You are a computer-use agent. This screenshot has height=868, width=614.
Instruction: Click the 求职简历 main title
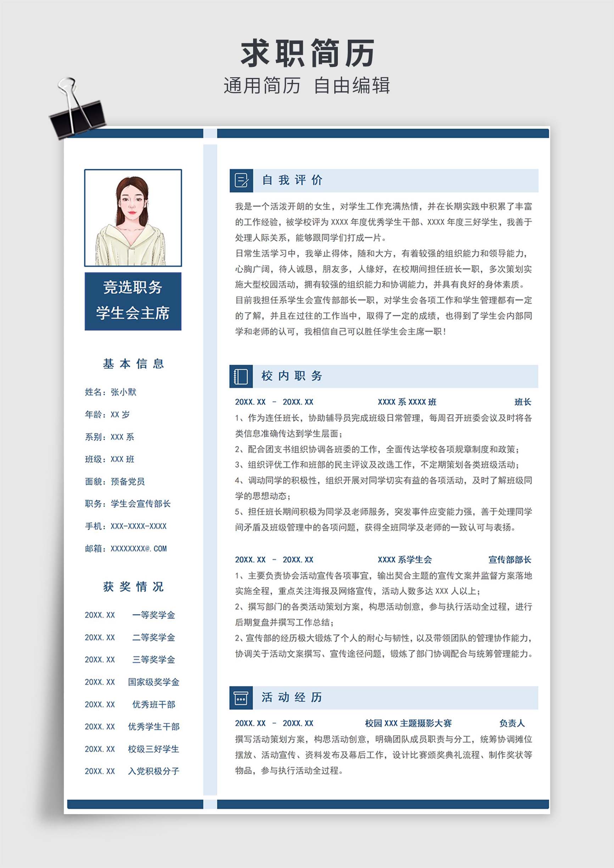307,53
